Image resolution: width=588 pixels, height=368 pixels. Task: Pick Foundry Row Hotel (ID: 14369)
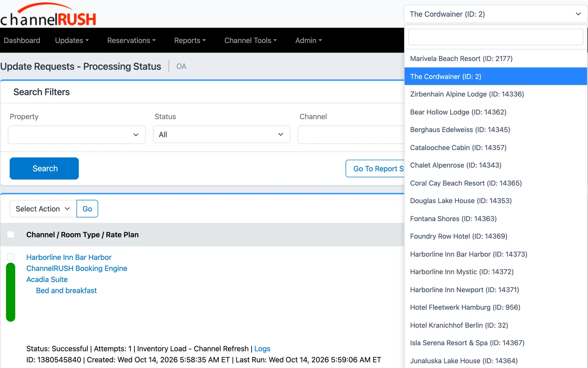click(x=495, y=236)
